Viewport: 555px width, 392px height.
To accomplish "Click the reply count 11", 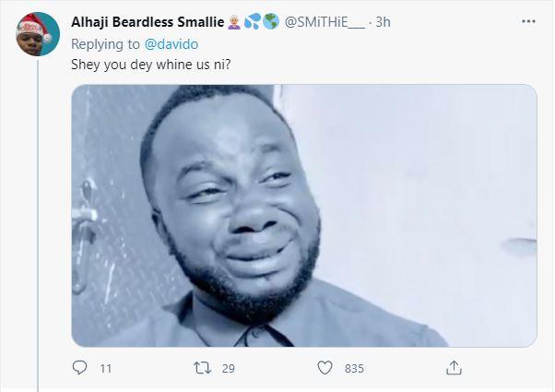I will (105, 369).
